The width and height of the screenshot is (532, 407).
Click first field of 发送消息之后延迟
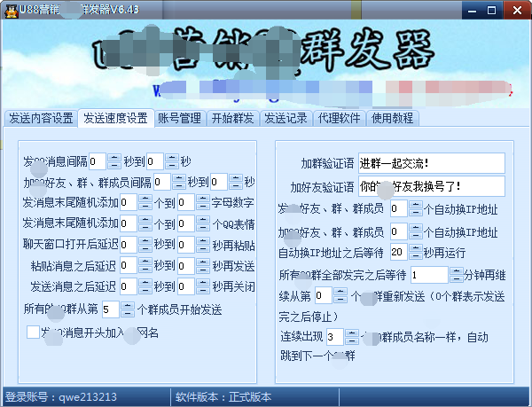point(129,286)
